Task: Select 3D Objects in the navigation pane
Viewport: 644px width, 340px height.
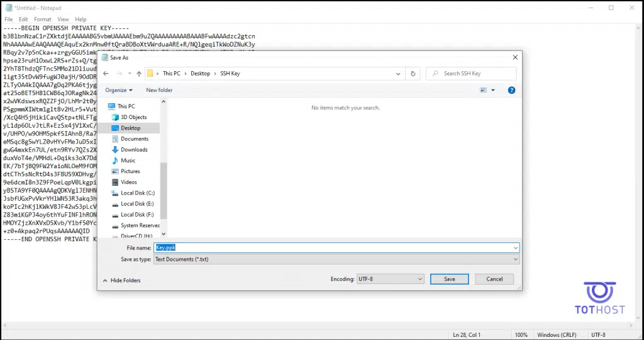Action: [133, 117]
